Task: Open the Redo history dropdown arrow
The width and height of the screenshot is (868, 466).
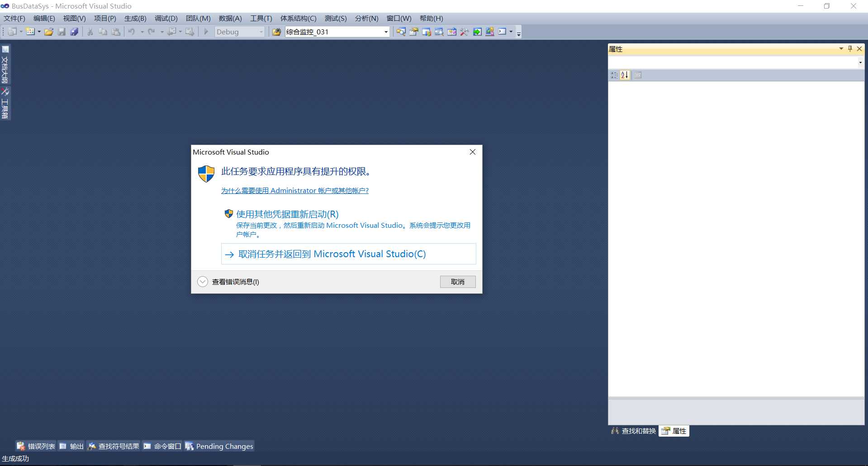Action: tap(162, 32)
